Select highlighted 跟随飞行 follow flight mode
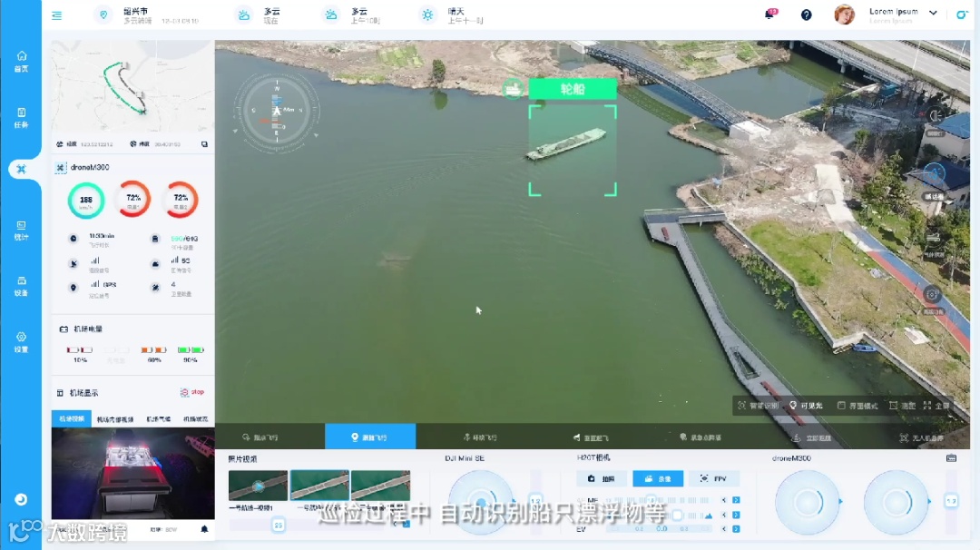Viewport: 980px width, 550px height. pyautogui.click(x=370, y=437)
